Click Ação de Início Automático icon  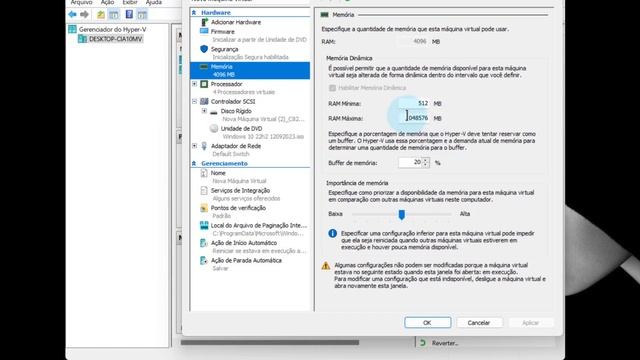(204, 243)
